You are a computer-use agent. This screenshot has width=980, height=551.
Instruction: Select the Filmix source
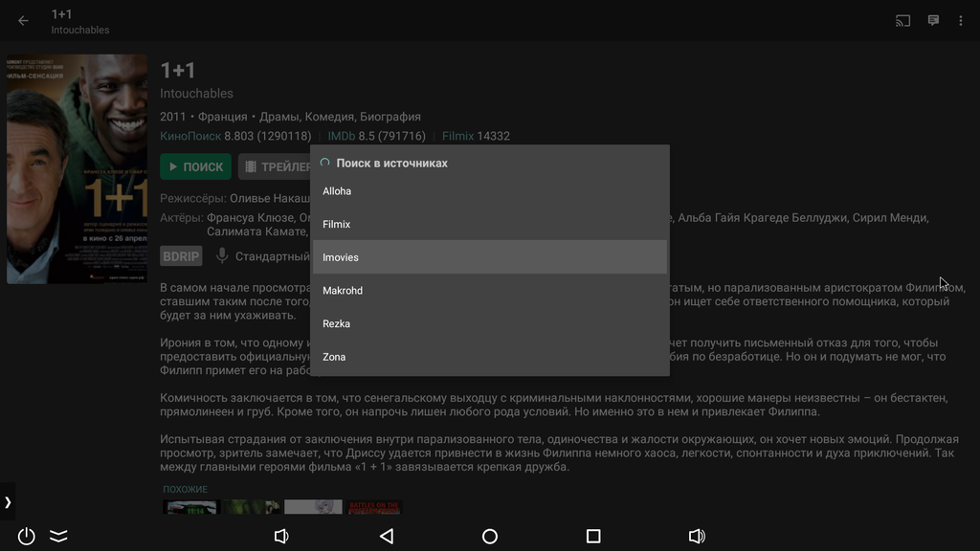[x=490, y=224]
